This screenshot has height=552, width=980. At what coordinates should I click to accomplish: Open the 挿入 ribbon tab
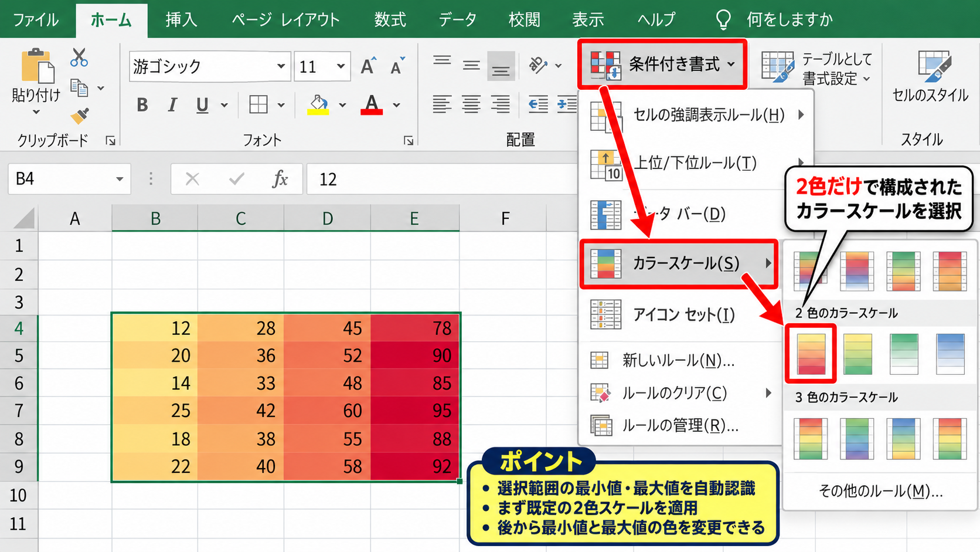pos(181,19)
